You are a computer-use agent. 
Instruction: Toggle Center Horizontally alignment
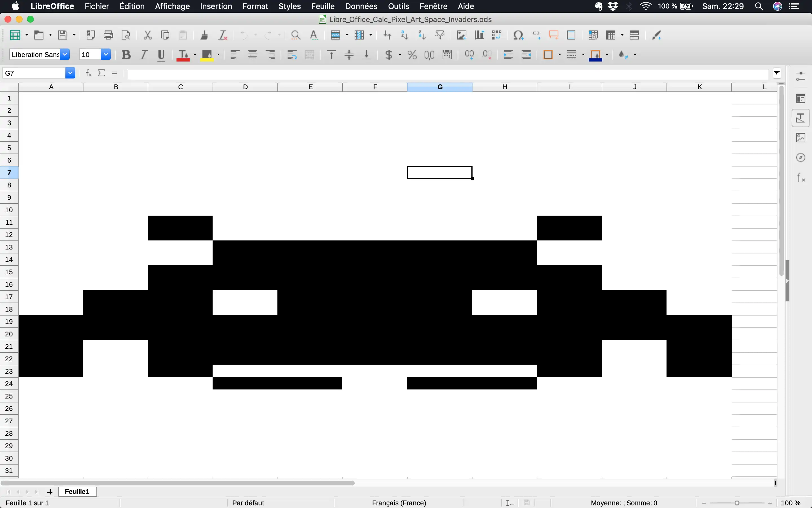[253, 55]
